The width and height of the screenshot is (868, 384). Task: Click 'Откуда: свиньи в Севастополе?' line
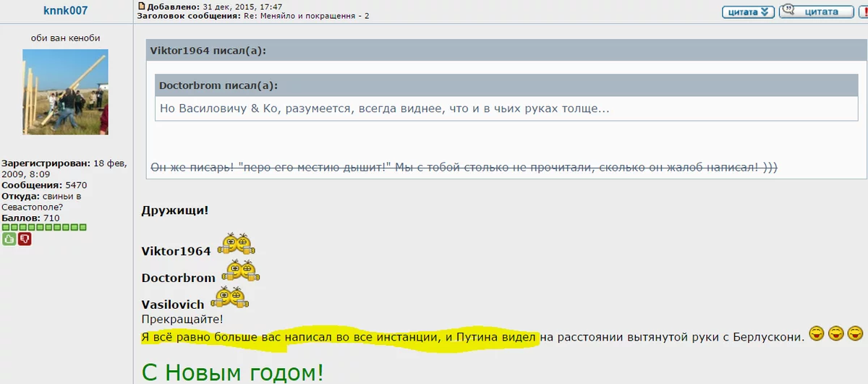click(42, 202)
